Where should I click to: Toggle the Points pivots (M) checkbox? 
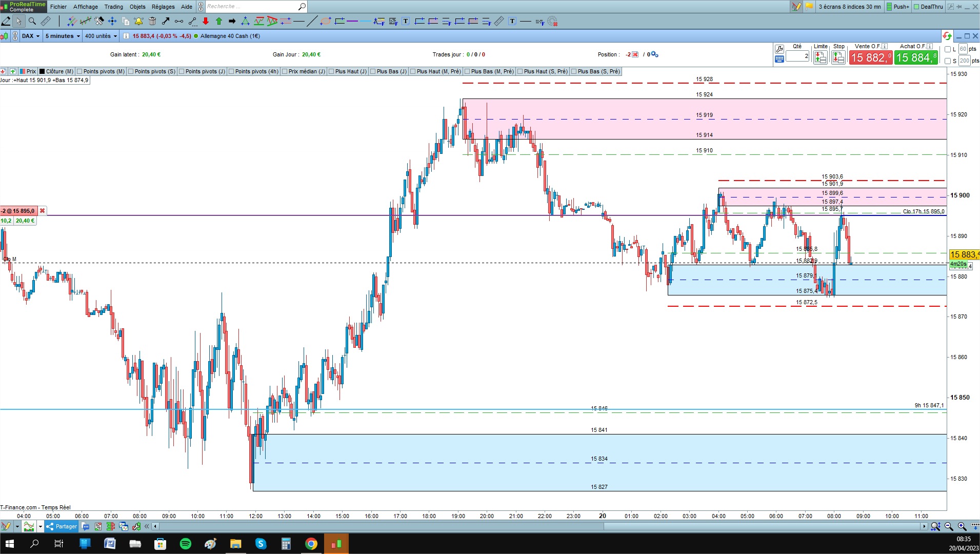click(x=80, y=71)
